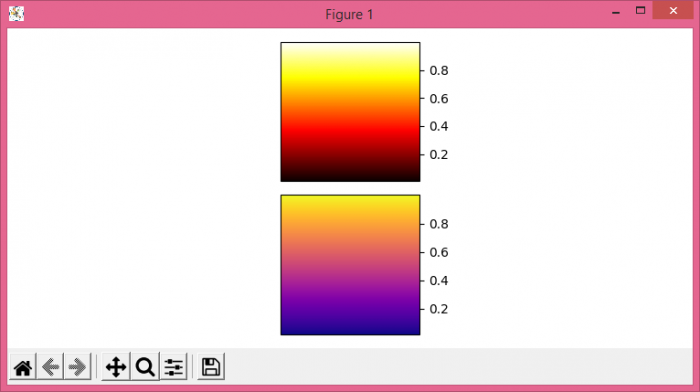Select the Zoom to rectangle tool
The height and width of the screenshot is (392, 700).
[145, 367]
